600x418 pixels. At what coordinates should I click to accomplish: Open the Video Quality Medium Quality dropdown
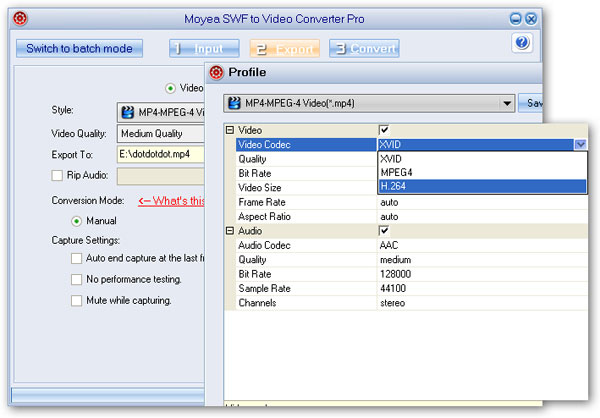(x=161, y=134)
